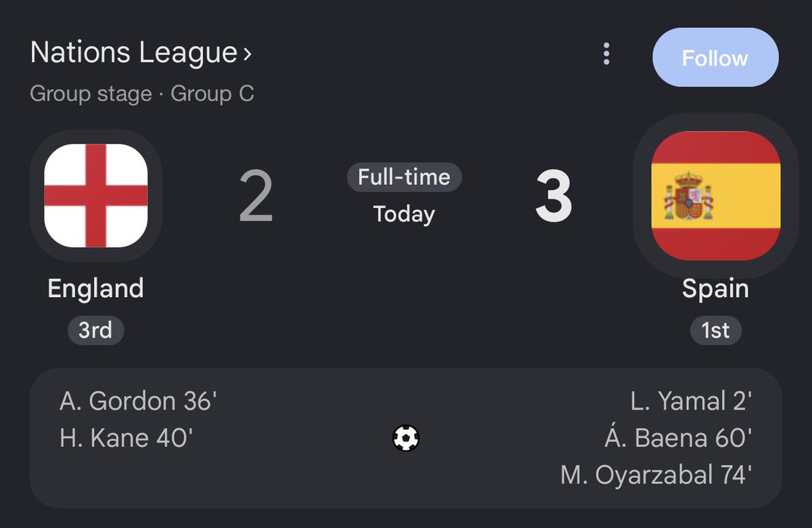Image resolution: width=812 pixels, height=528 pixels.
Task: Click Spain's score of 3
Action: 554,197
